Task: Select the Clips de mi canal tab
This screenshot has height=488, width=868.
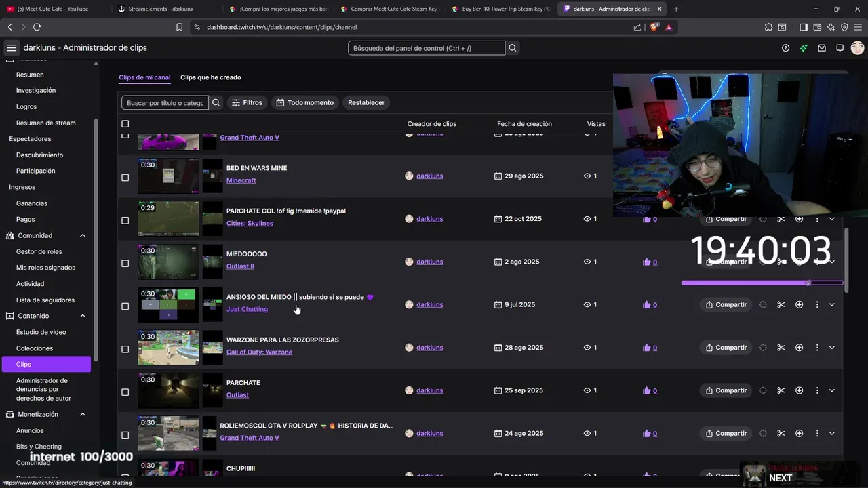Action: click(x=144, y=77)
